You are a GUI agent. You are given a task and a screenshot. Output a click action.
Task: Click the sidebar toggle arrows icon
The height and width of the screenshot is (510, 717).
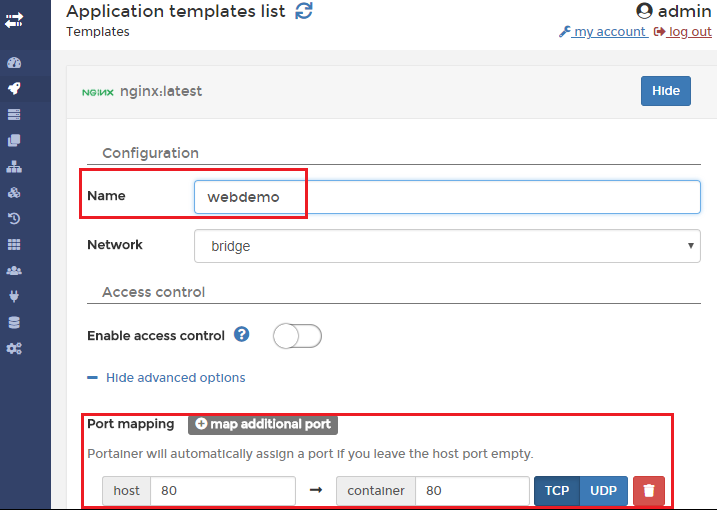[14, 19]
